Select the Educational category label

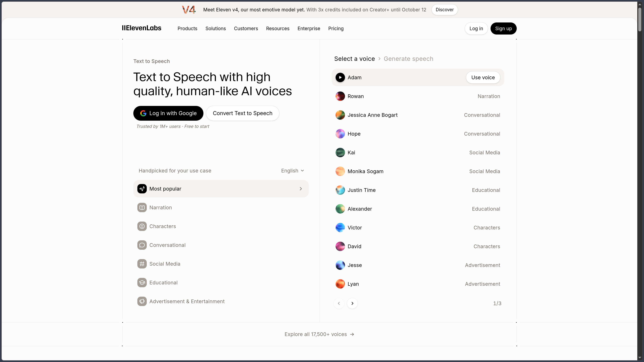163,282
